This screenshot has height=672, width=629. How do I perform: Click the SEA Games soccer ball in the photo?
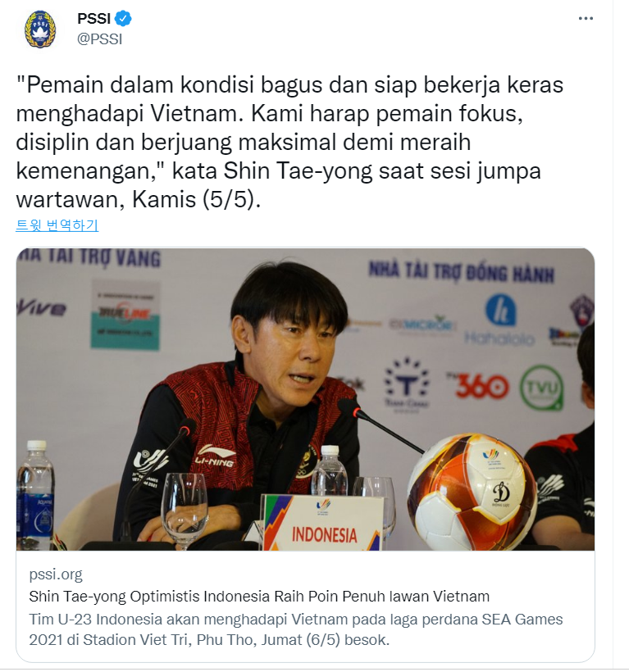point(472,493)
